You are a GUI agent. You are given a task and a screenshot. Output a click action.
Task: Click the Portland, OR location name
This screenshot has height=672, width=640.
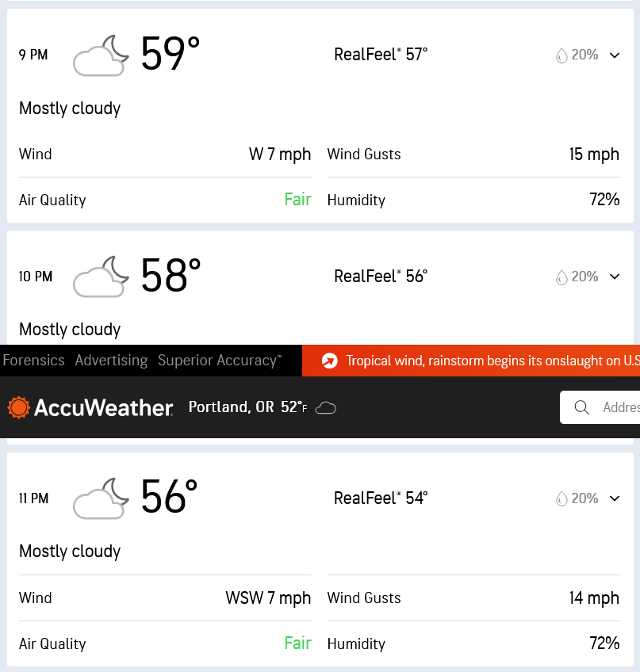232,407
